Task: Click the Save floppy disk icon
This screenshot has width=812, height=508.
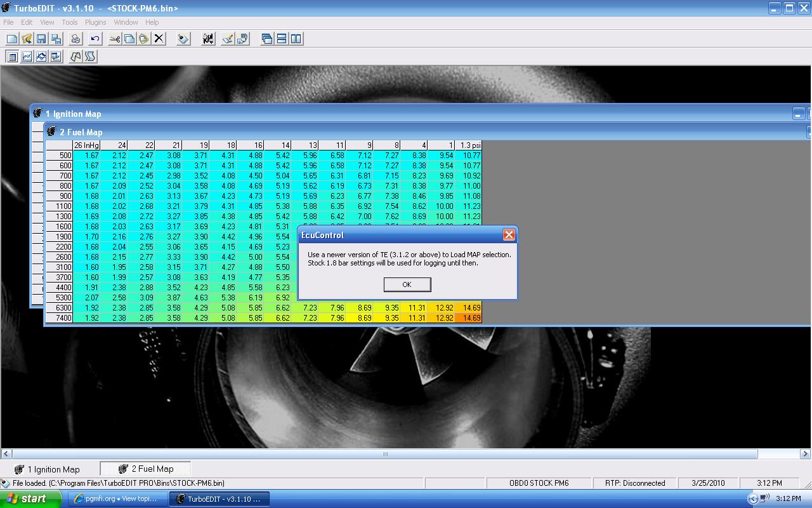Action: pos(41,39)
